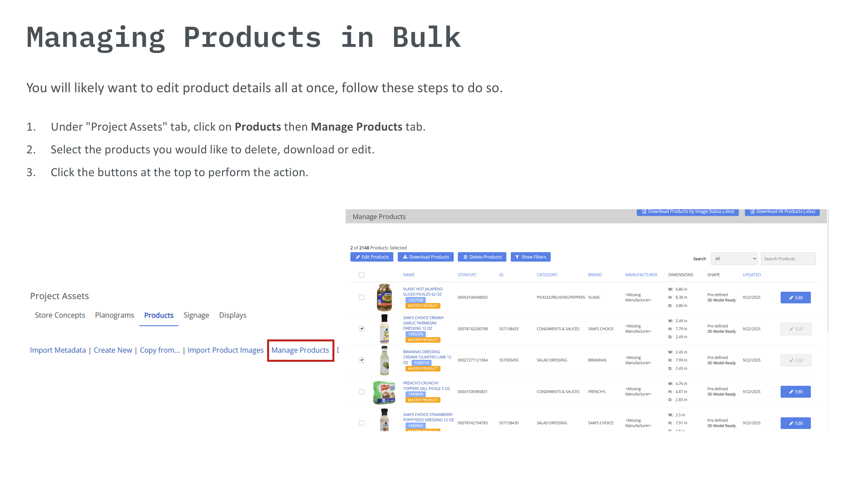Click the Vlasic pickles jar thumbnail

[x=384, y=297]
